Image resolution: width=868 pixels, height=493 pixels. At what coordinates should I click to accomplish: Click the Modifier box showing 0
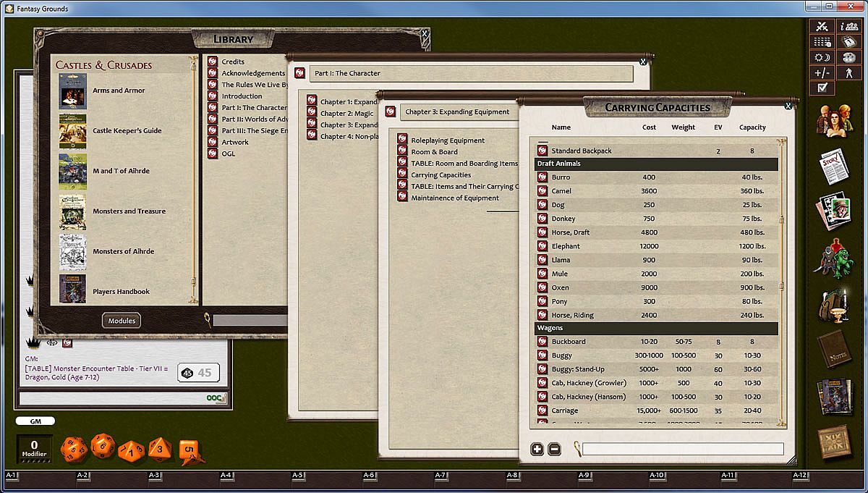coord(34,449)
